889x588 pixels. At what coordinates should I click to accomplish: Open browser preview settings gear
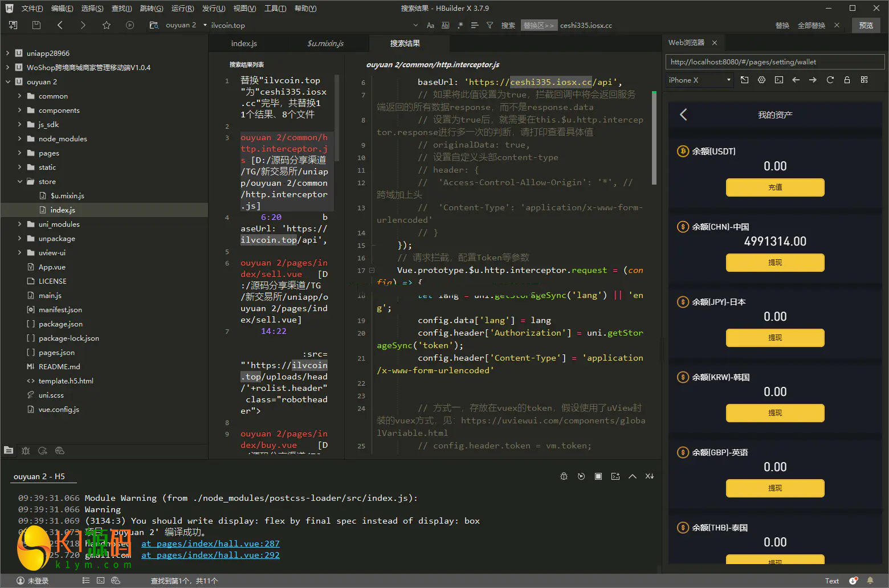point(761,80)
